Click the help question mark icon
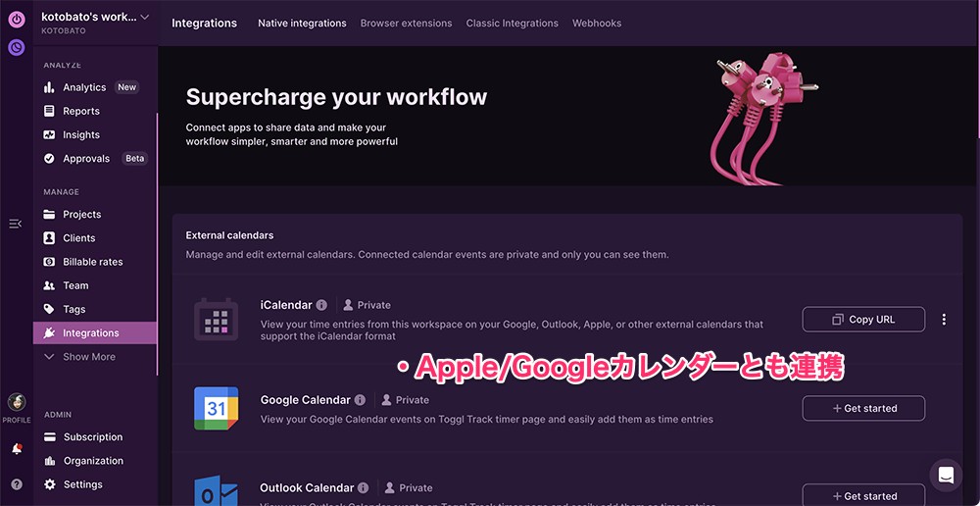This screenshot has height=506, width=980. 17,484
